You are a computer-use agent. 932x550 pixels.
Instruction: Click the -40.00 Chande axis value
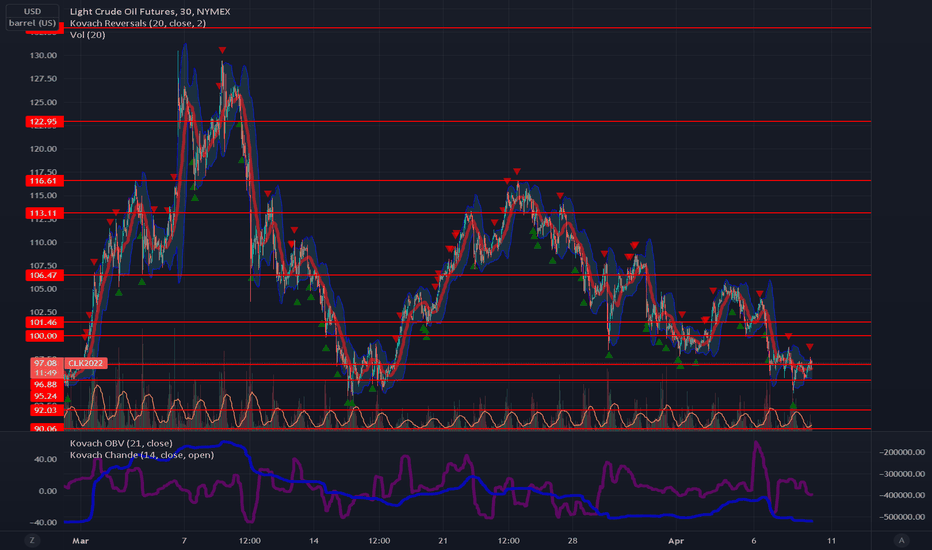[x=43, y=523]
